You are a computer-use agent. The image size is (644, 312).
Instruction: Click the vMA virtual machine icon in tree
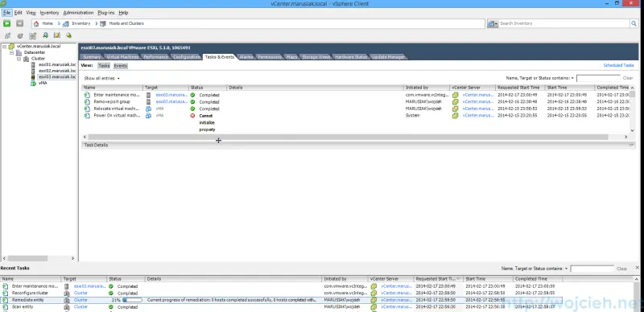click(x=33, y=83)
